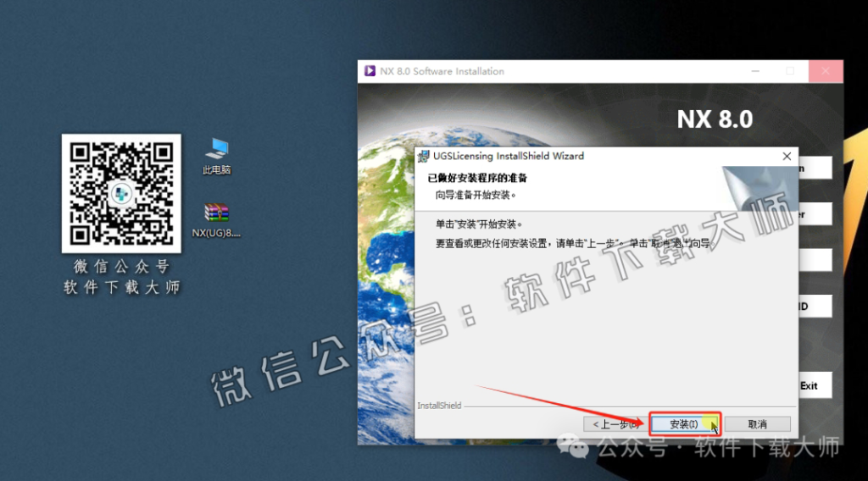
Task: Click the 安装(I) install button
Action: pyautogui.click(x=685, y=424)
